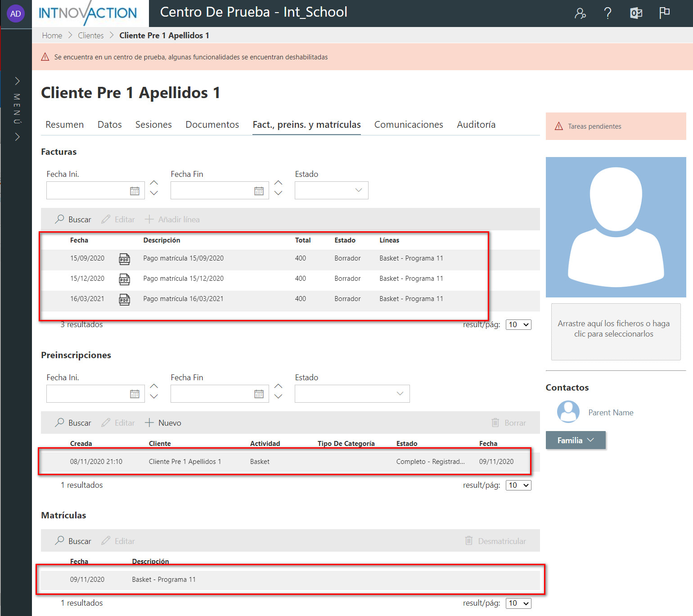693x616 pixels.
Task: Click Buscar in Matrículas toolbar
Action: (73, 541)
